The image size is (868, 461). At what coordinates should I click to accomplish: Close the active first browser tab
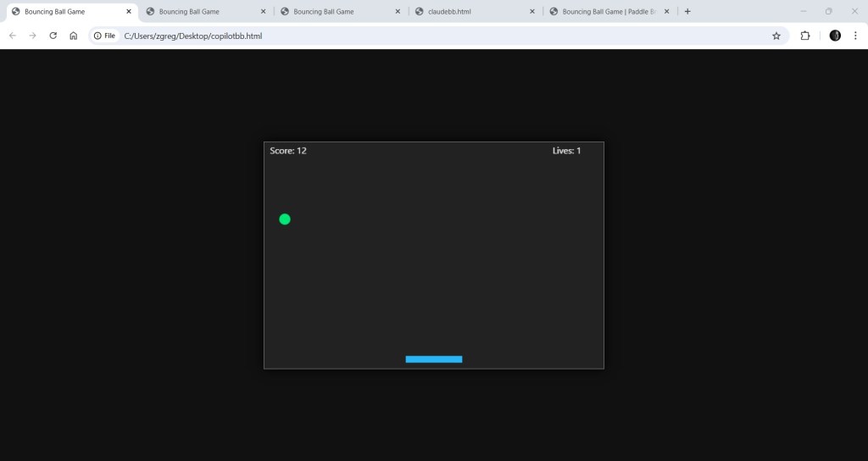click(129, 12)
